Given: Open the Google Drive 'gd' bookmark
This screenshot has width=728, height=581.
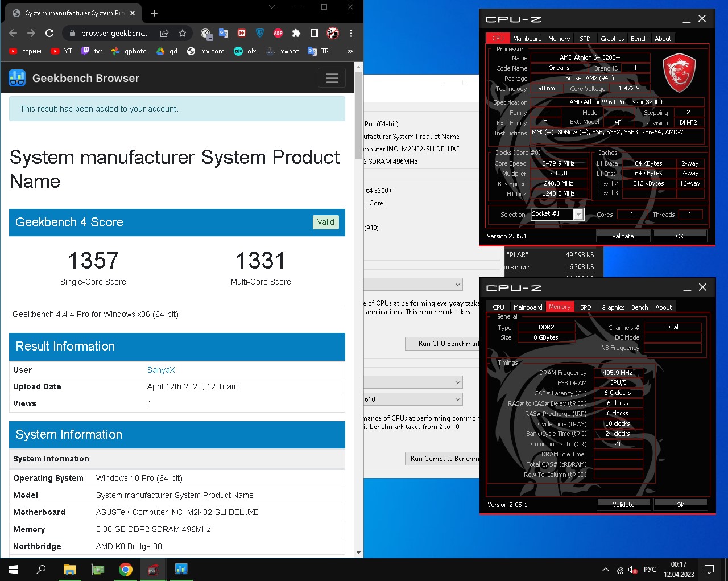Looking at the screenshot, I should click(167, 51).
